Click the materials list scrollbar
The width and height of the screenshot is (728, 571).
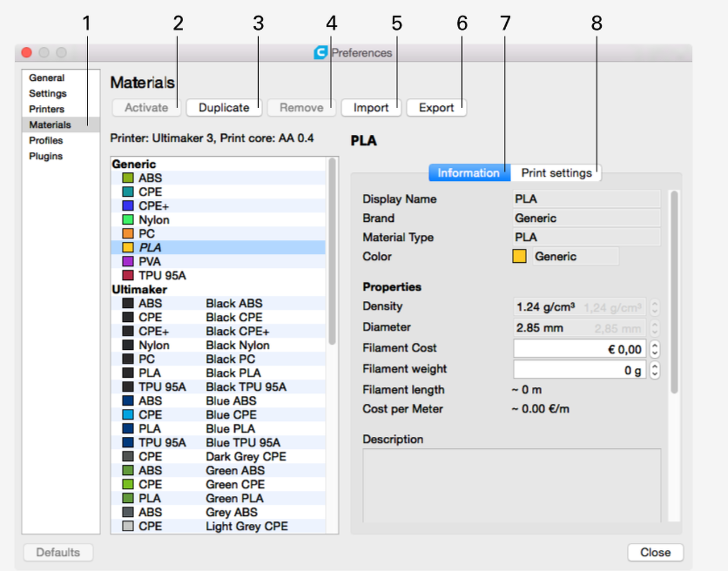(x=332, y=251)
